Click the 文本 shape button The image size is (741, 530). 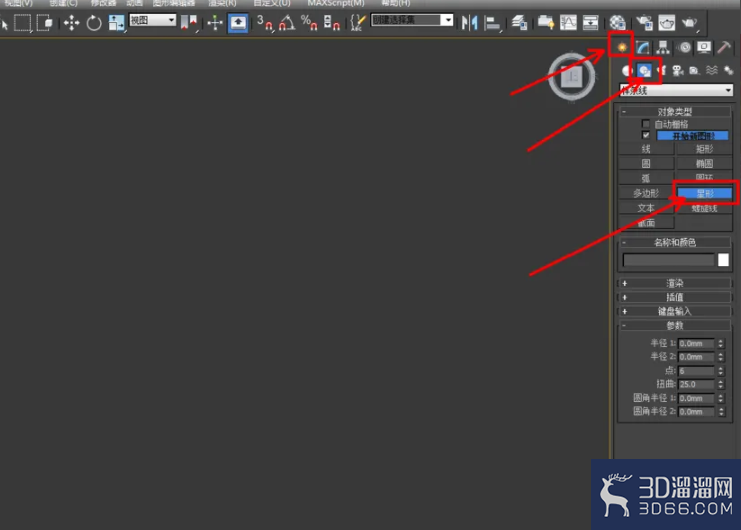pos(646,208)
